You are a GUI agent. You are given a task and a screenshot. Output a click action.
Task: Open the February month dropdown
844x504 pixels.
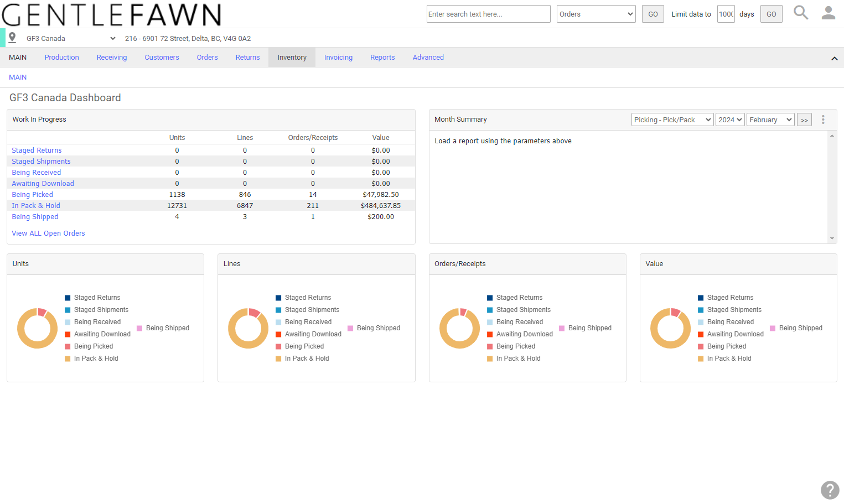(x=770, y=119)
